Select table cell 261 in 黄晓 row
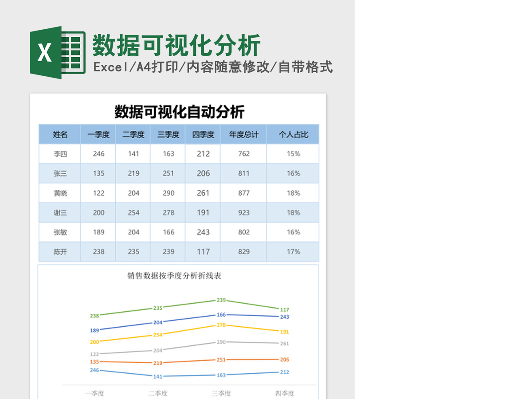Screen dimensions: 532x399 (203, 193)
